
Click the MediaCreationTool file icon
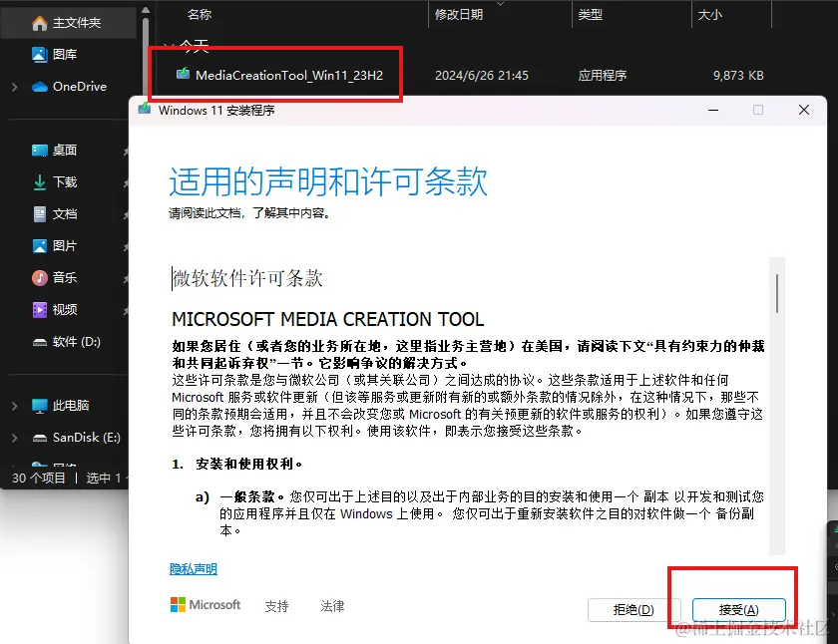point(183,74)
